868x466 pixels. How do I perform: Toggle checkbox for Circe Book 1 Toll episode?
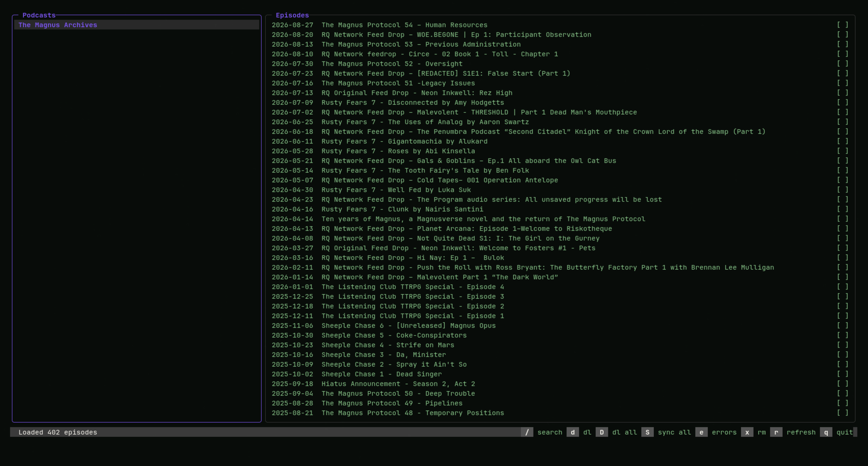tap(843, 54)
